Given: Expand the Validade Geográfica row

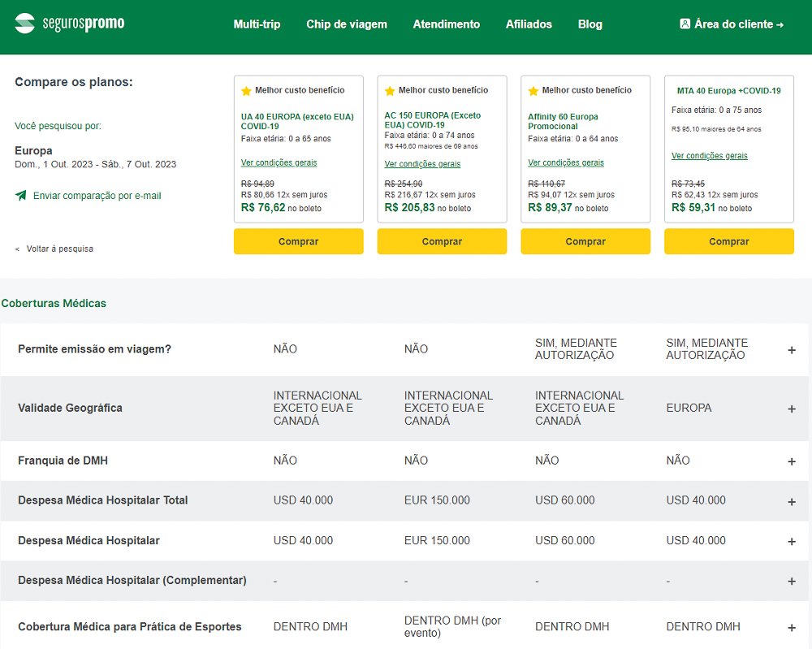Looking at the screenshot, I should pyautogui.click(x=791, y=409).
